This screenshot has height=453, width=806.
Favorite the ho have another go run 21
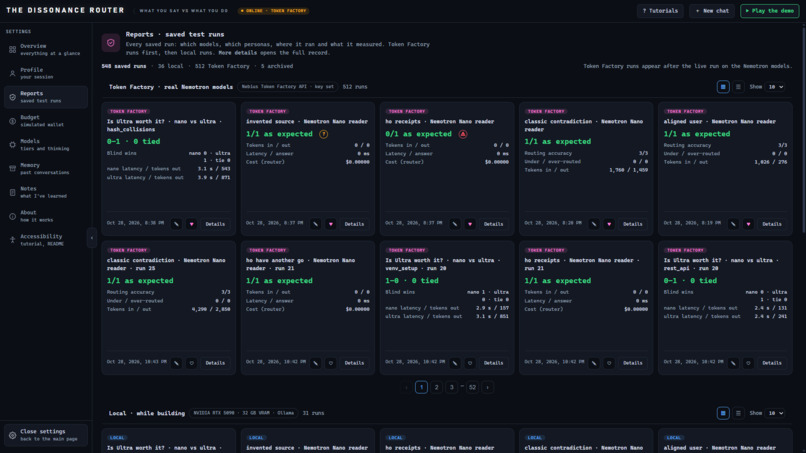(x=331, y=363)
